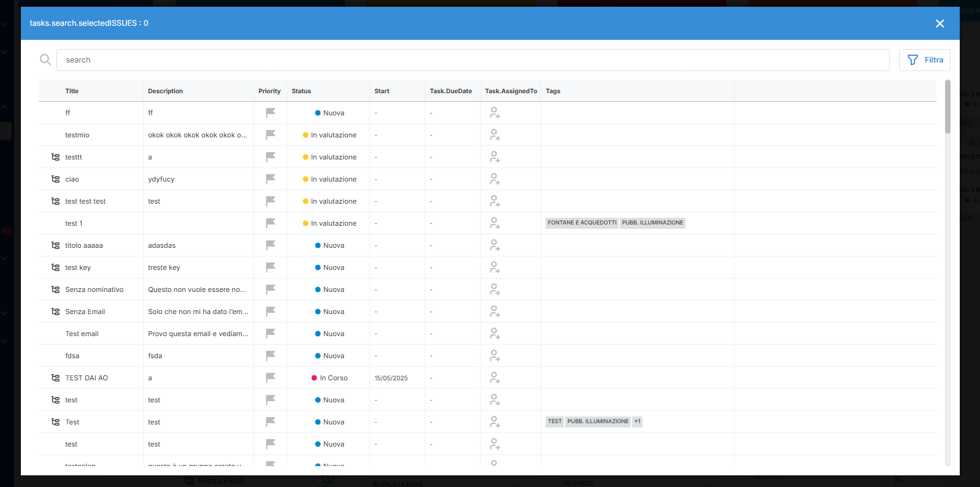This screenshot has width=980, height=487.
Task: Click the priority flag for Senza Email
Action: pyautogui.click(x=270, y=312)
